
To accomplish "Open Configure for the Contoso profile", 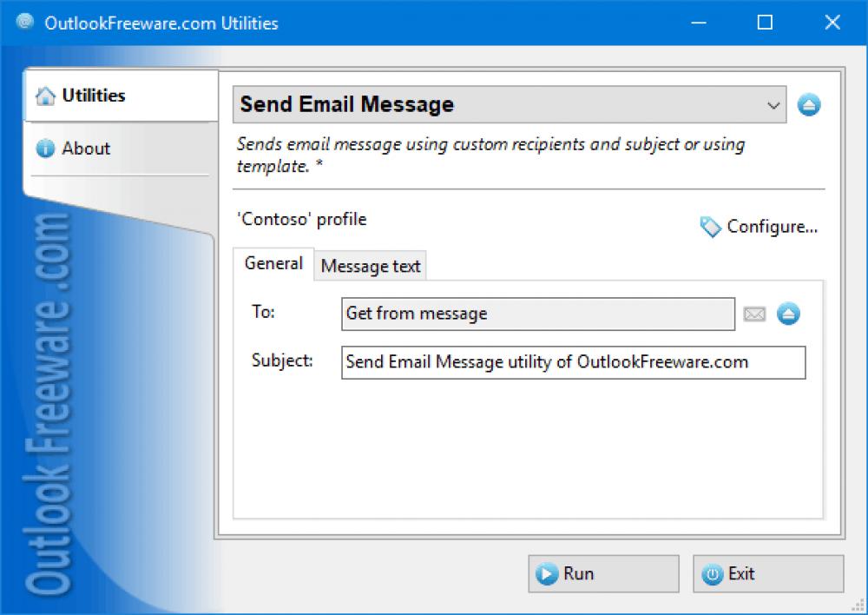I will pos(771,227).
